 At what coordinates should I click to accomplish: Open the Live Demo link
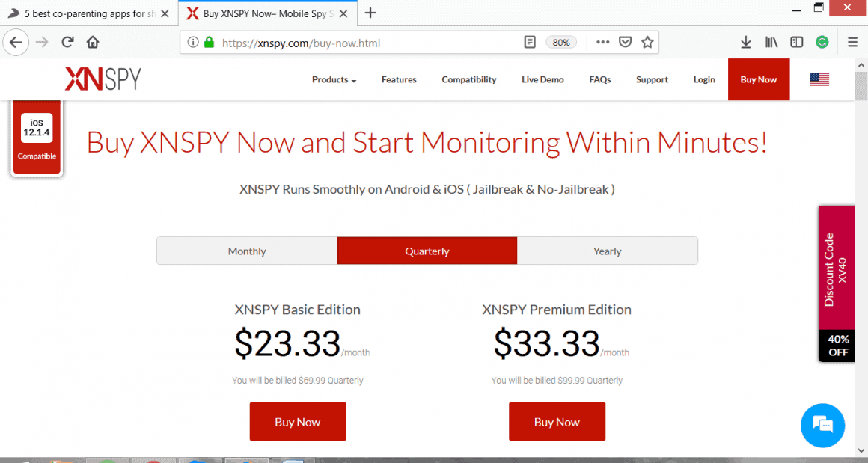542,79
